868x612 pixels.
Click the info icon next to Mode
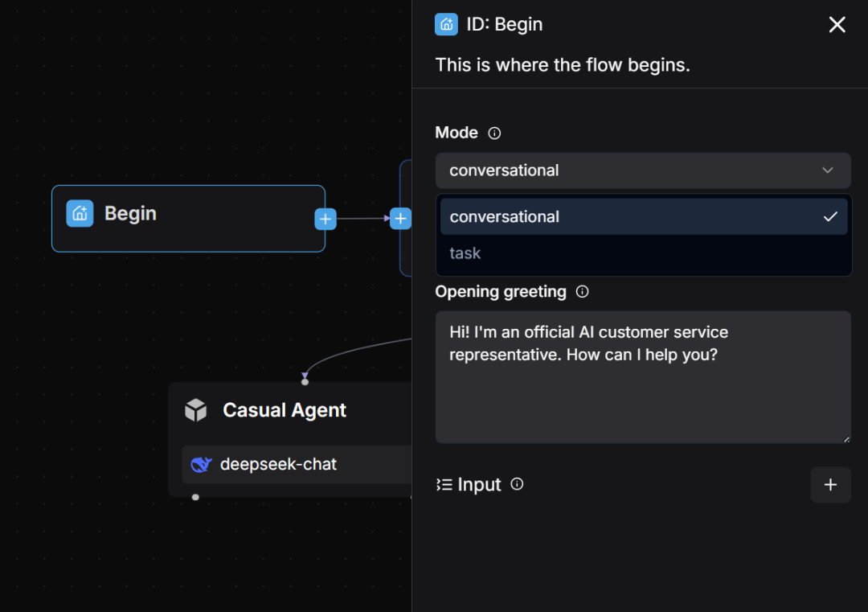click(493, 133)
